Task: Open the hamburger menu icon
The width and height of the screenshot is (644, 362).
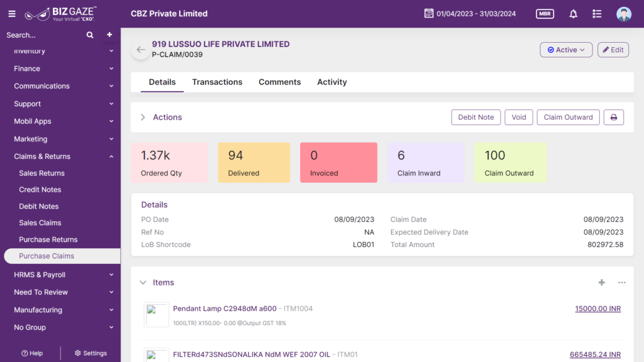Action: click(x=12, y=14)
